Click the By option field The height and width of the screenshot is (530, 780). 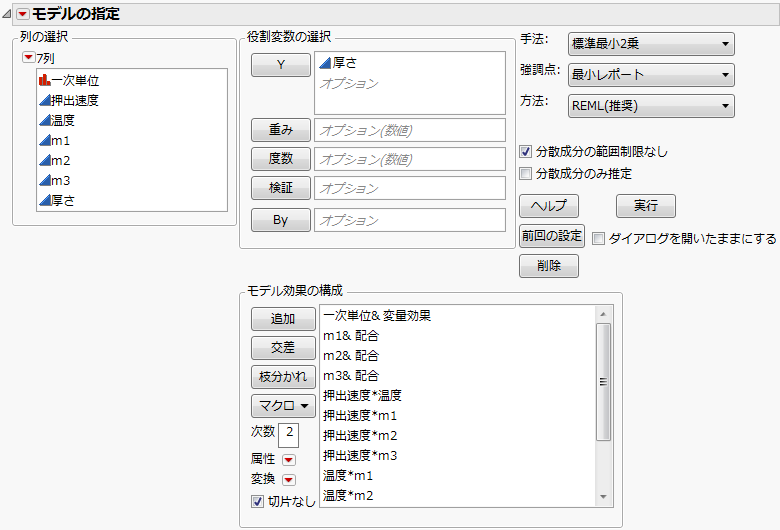pyautogui.click(x=410, y=220)
